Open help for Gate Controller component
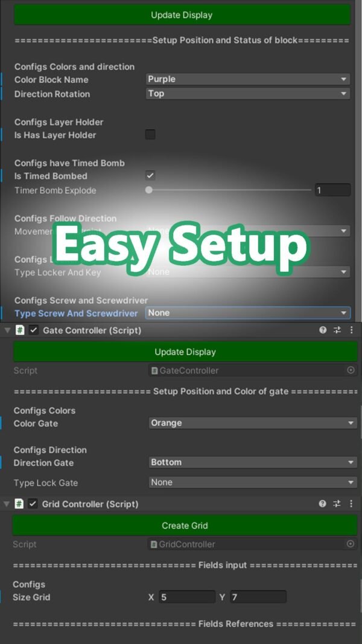362x644 pixels. coord(323,330)
